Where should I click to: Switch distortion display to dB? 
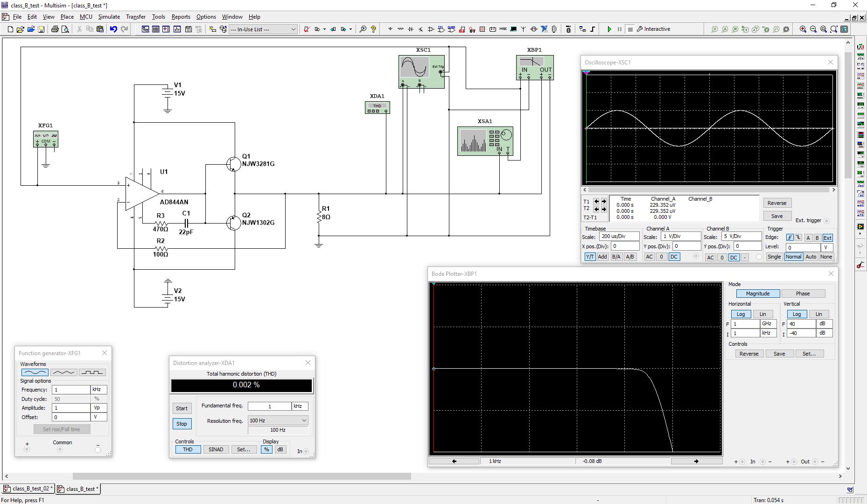[280, 449]
